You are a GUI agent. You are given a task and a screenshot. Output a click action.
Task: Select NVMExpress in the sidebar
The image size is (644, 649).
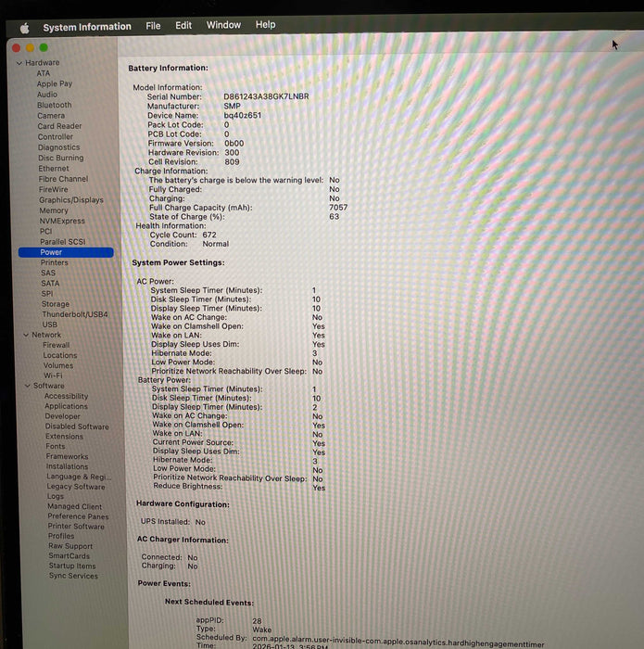click(x=62, y=221)
